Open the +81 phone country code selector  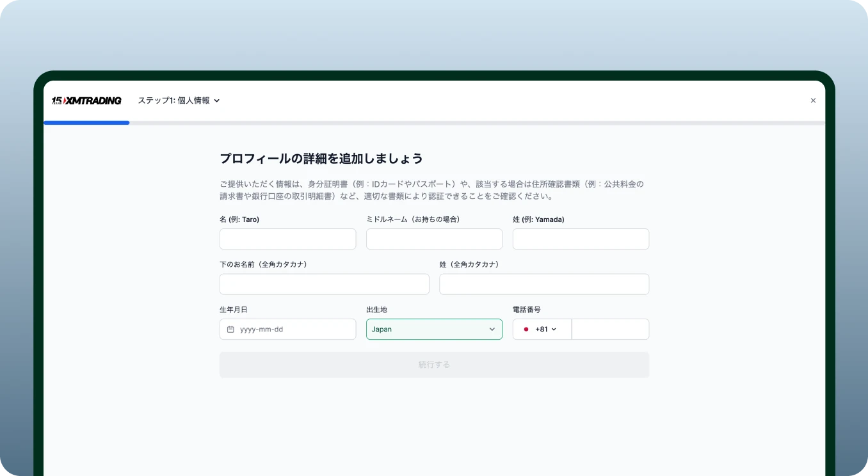click(x=543, y=329)
